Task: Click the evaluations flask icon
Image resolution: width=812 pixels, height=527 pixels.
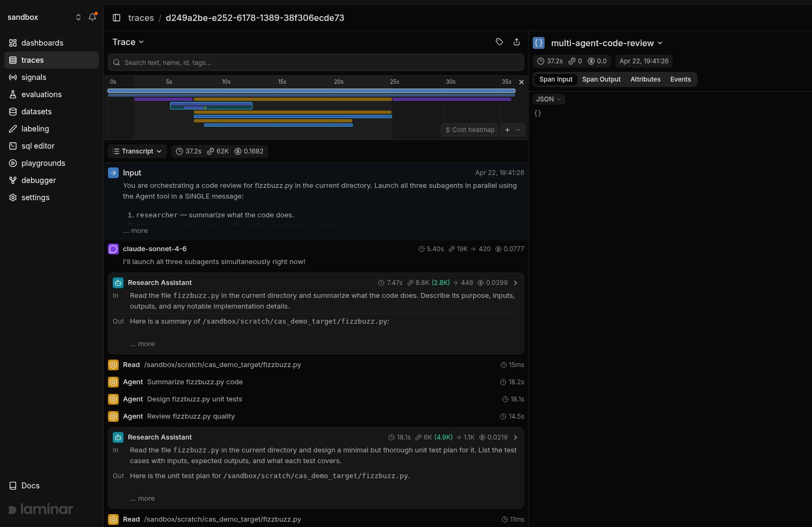Action: tap(13, 94)
